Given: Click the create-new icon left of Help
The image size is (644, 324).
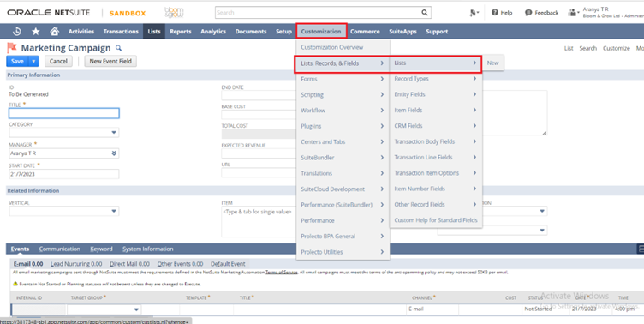Looking at the screenshot, I should pyautogui.click(x=474, y=13).
